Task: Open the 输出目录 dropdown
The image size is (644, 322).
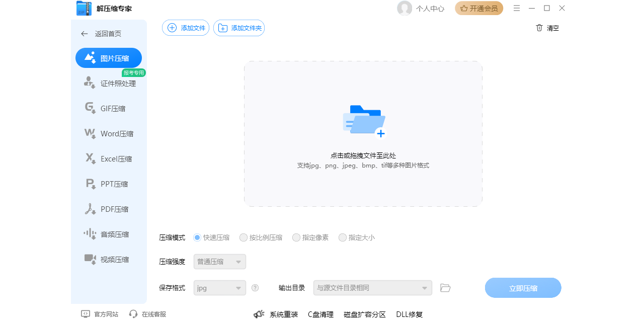Action: click(x=372, y=287)
